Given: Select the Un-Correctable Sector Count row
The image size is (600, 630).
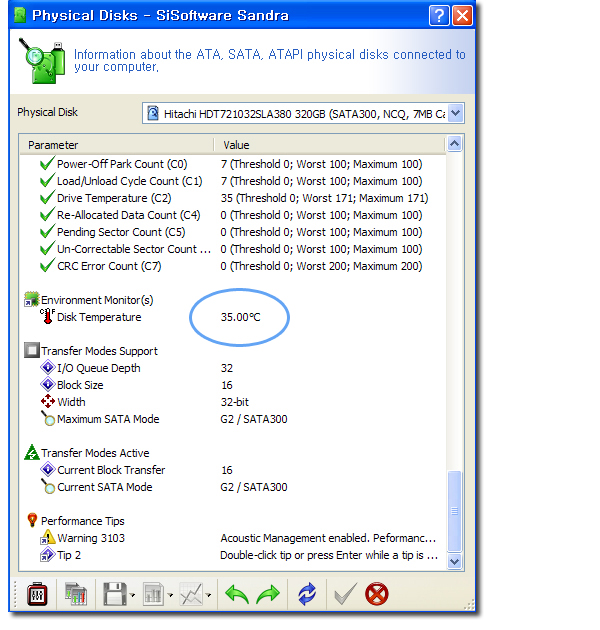Looking at the screenshot, I should click(x=231, y=249).
